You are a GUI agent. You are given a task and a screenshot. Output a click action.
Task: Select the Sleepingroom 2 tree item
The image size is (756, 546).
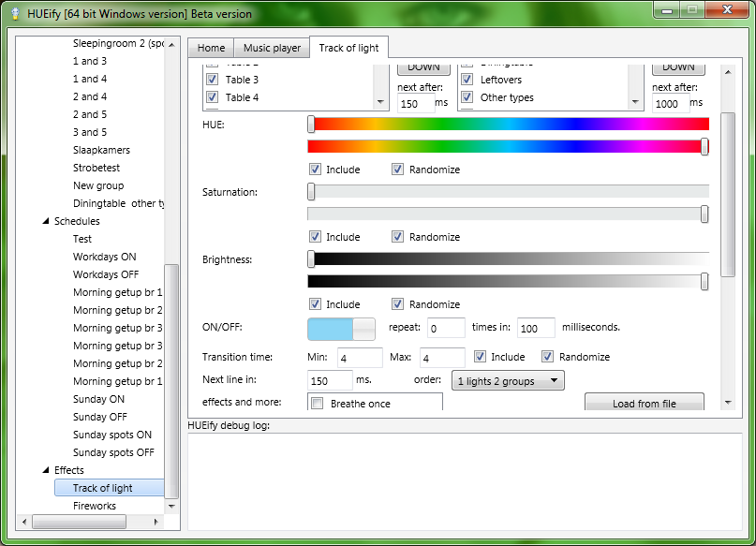[118, 43]
